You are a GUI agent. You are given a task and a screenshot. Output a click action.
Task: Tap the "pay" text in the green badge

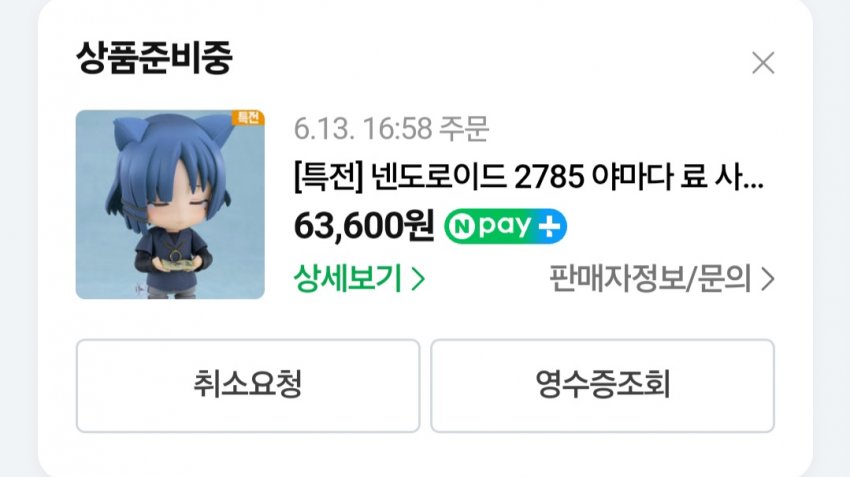tap(504, 227)
